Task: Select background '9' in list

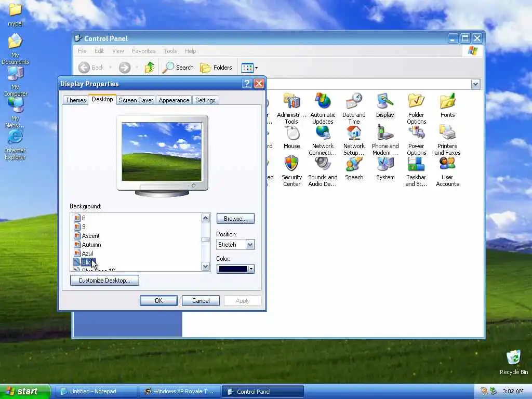Action: tap(79, 227)
